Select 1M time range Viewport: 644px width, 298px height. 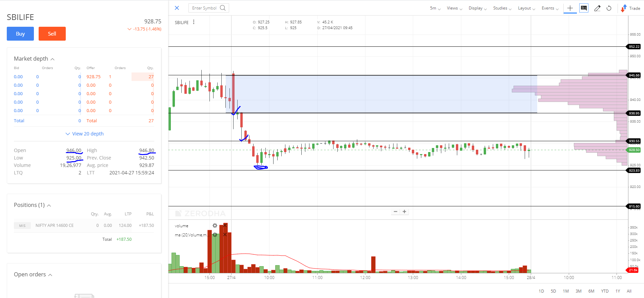pyautogui.click(x=566, y=291)
